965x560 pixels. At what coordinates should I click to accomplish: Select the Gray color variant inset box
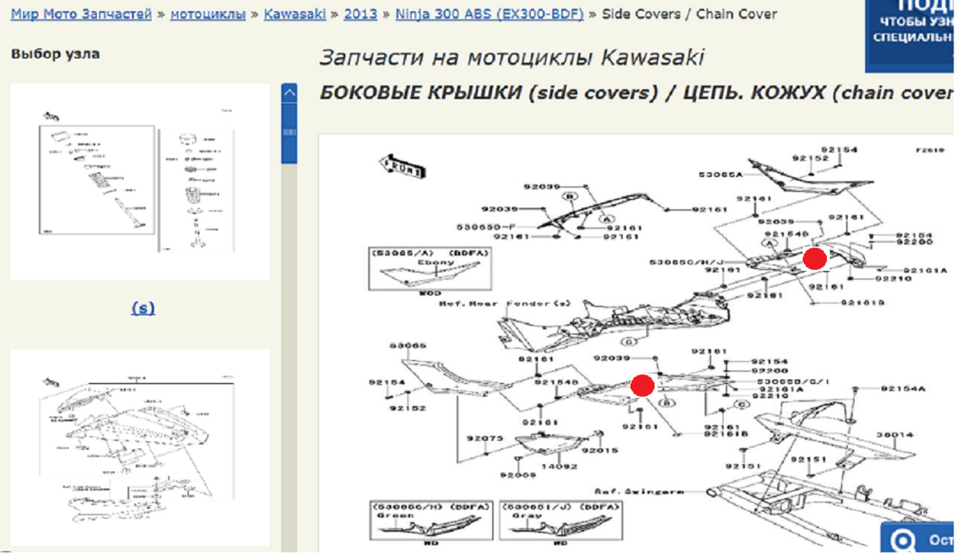point(561,520)
